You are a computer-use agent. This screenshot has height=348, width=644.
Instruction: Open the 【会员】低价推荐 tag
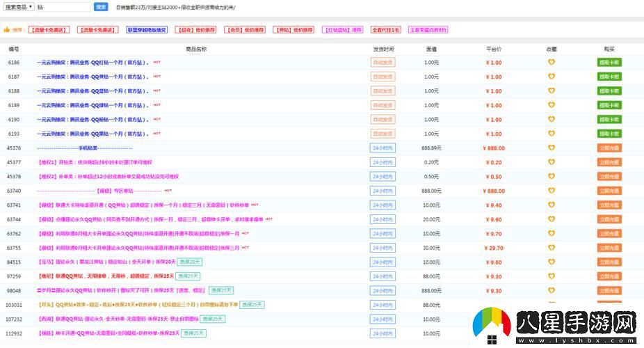(x=245, y=30)
